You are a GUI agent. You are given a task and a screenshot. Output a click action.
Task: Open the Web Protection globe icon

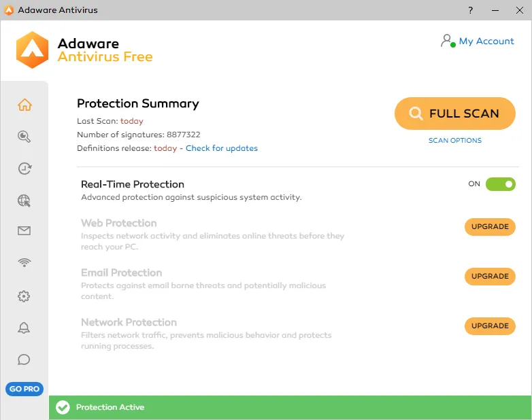click(x=24, y=200)
